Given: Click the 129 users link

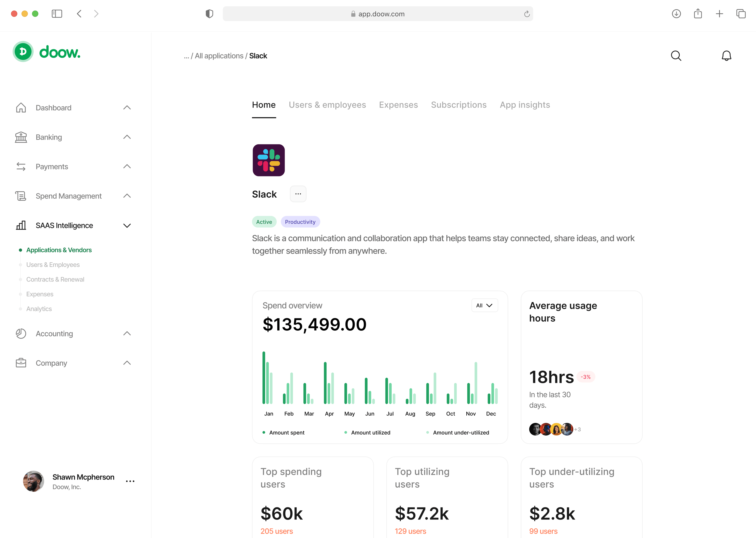Looking at the screenshot, I should coord(410,531).
